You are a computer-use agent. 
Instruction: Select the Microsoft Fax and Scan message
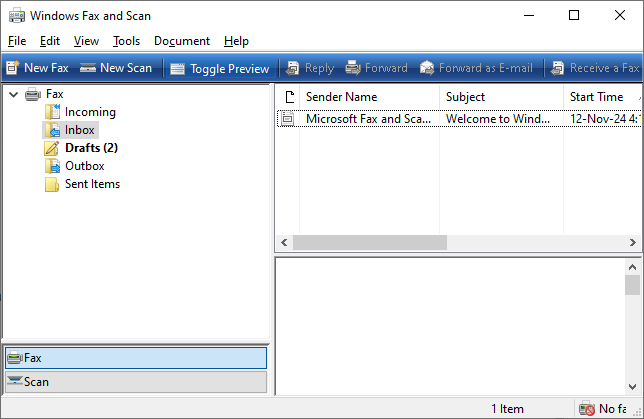click(368, 119)
